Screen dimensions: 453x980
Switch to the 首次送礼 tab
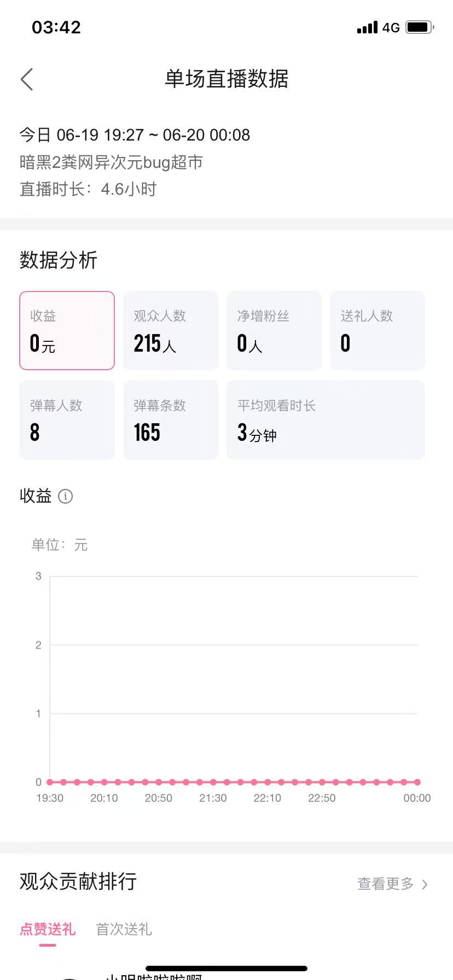click(124, 929)
